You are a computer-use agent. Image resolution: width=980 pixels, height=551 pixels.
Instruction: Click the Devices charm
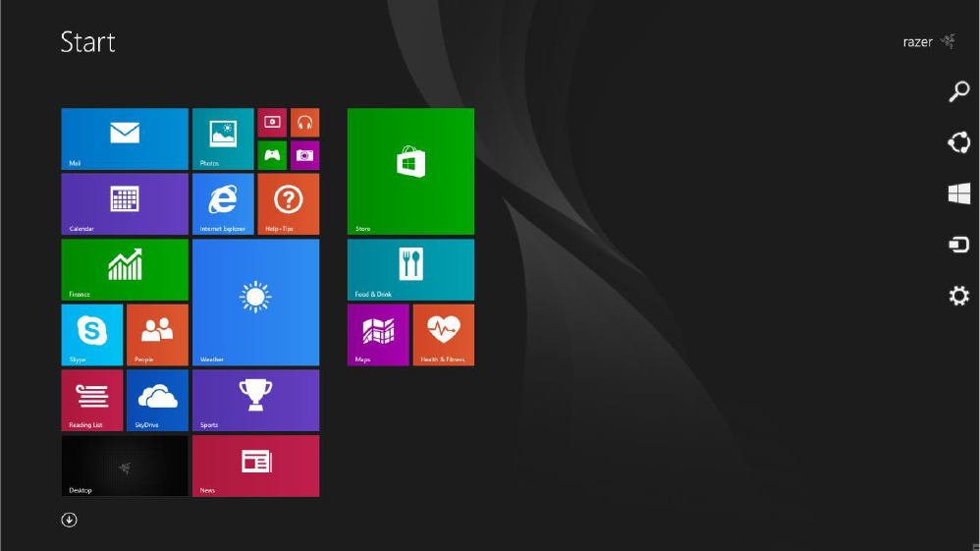[x=958, y=245]
